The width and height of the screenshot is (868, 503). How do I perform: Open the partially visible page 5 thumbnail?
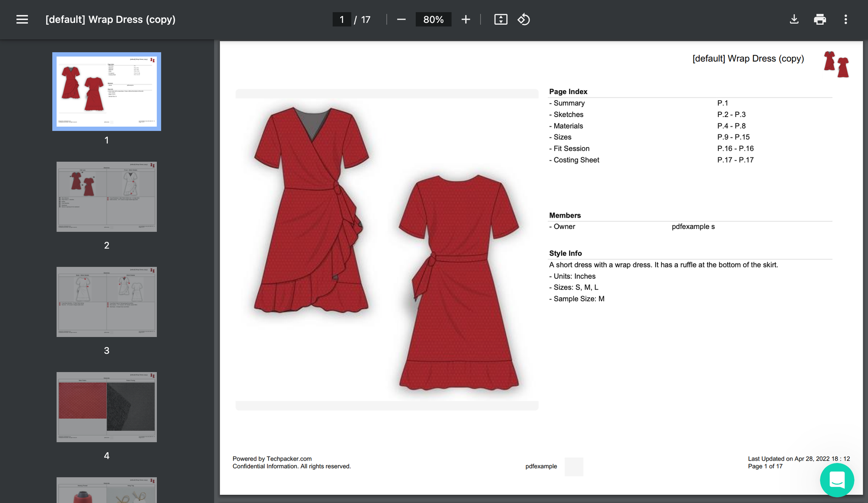107,490
